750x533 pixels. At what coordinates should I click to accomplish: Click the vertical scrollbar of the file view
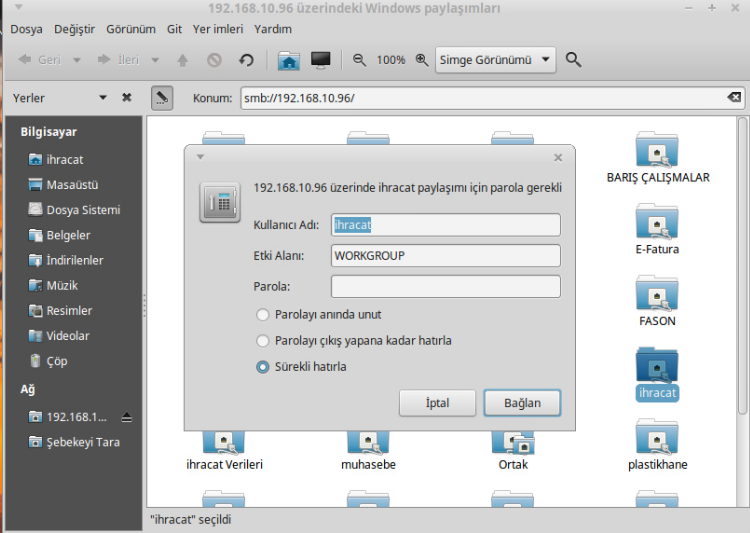coord(742,266)
